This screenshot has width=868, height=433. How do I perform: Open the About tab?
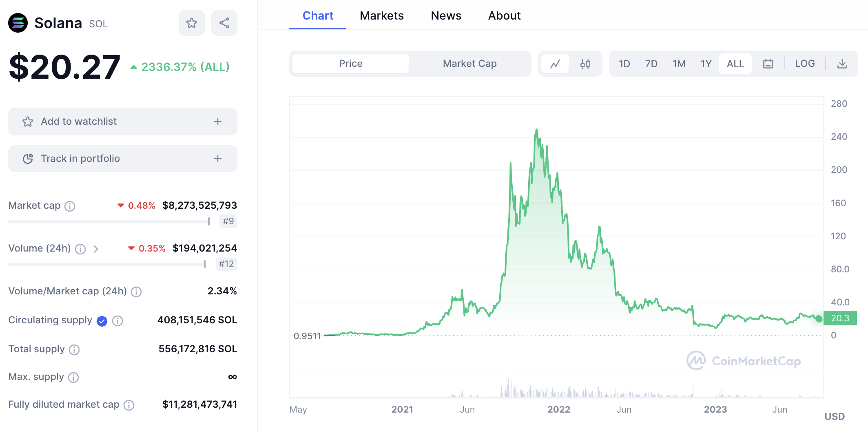pos(505,15)
